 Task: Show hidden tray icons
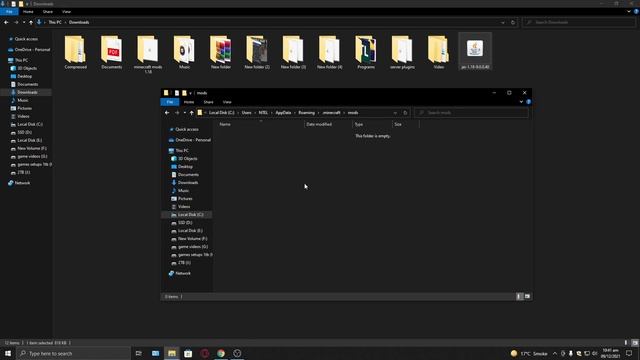[555, 353]
